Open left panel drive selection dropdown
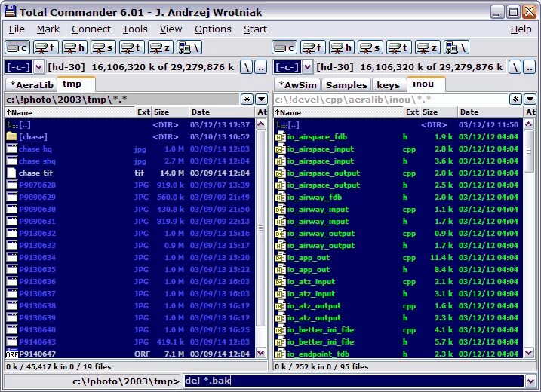The image size is (541, 392). 39,67
